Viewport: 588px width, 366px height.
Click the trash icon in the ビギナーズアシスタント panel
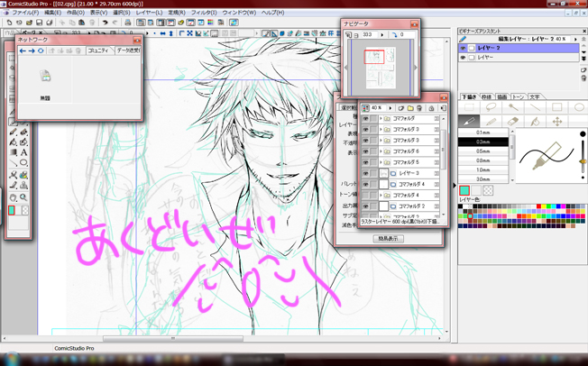point(583,78)
